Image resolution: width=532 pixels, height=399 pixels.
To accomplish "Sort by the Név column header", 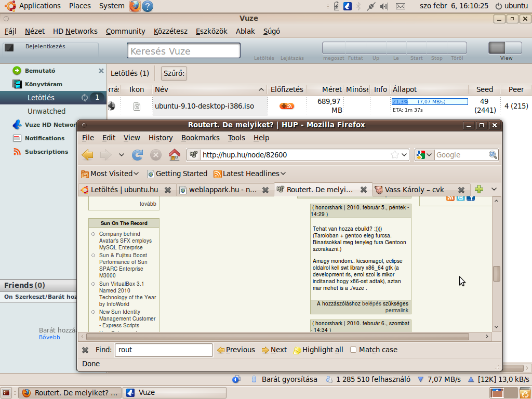I will (209, 89).
